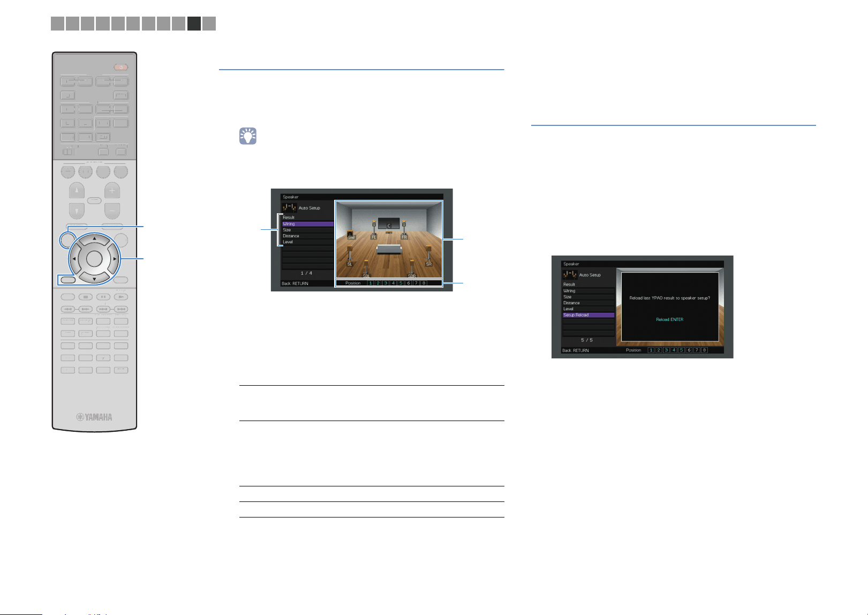
Task: Click the 'Reload:ENTER' prompt
Action: 670,319
